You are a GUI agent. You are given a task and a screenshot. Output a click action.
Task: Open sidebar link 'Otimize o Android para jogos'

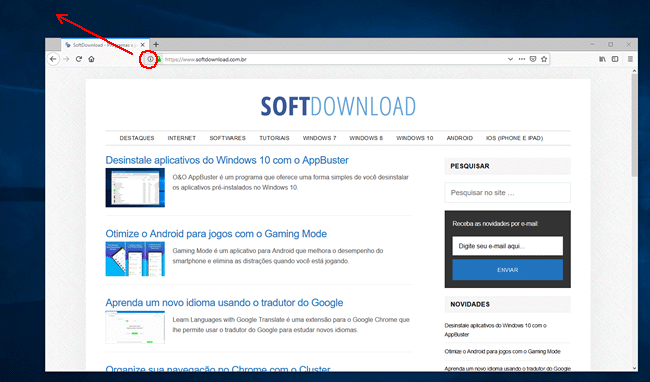tap(502, 351)
